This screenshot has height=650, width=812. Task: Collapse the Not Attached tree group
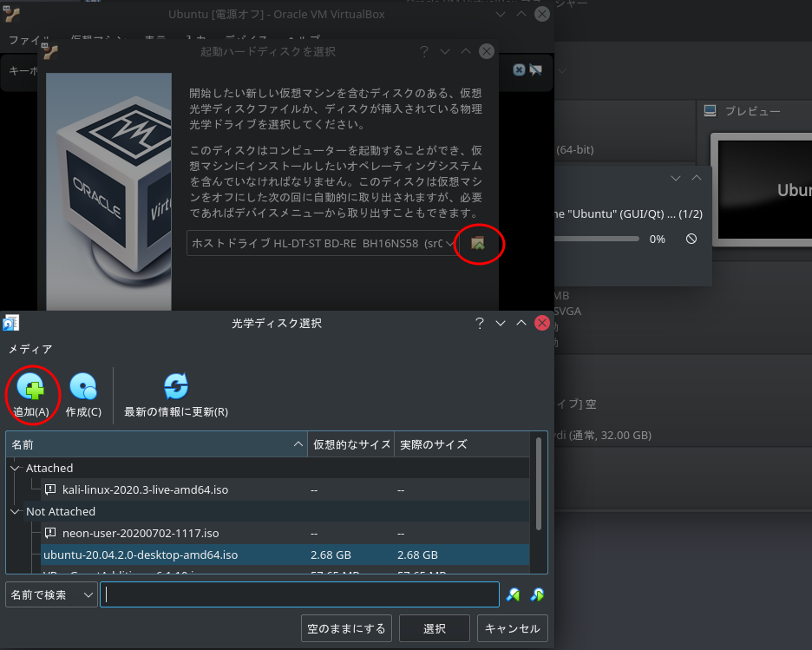pos(15,511)
